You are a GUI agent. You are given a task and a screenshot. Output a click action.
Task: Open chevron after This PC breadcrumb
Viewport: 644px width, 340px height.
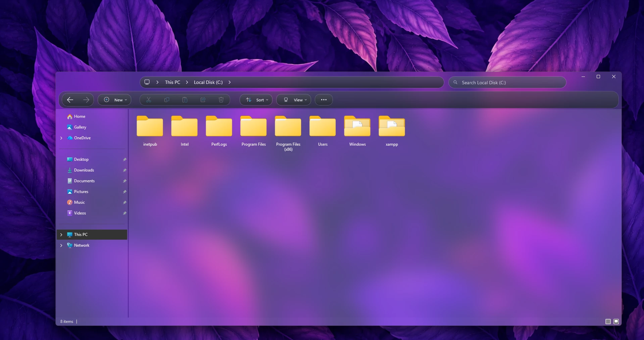[x=187, y=82]
